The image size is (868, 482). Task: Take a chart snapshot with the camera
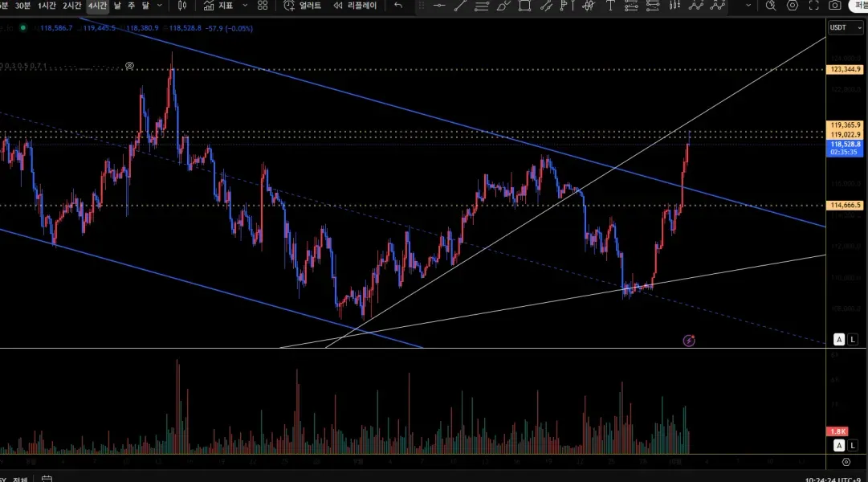(x=835, y=6)
